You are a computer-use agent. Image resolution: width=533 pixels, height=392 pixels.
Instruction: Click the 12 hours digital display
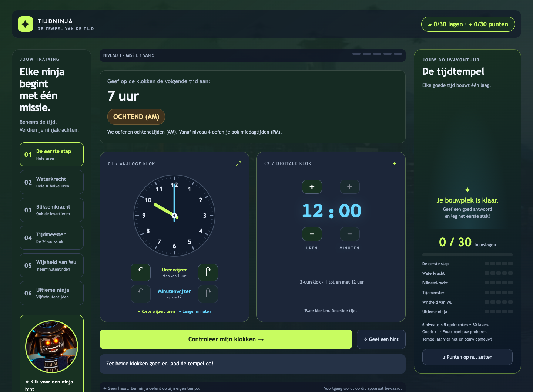point(313,211)
